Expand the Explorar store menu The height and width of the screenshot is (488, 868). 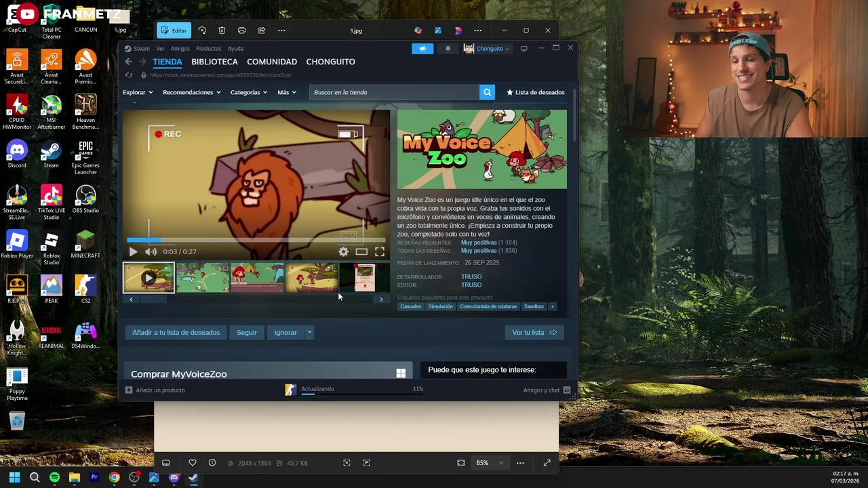click(137, 92)
